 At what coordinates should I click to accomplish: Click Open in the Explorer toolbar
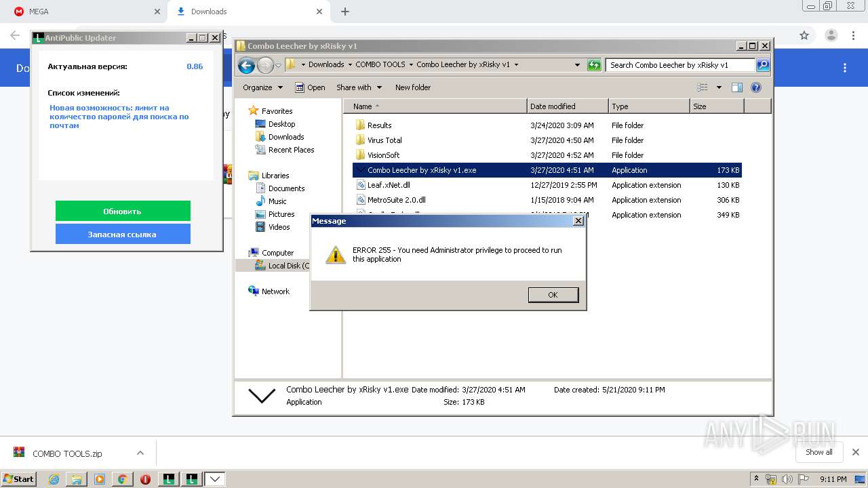click(310, 87)
